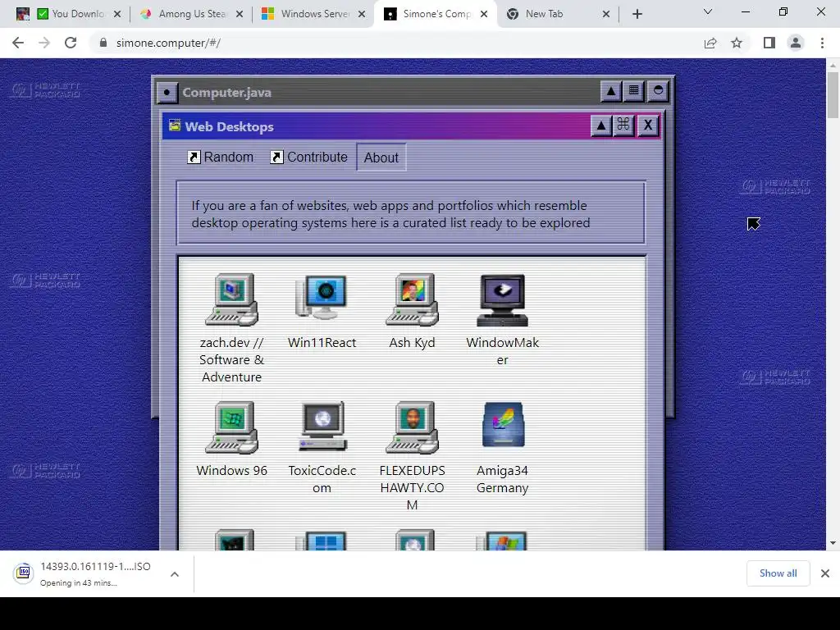This screenshot has height=630, width=840.
Task: Click Show all downloads
Action: (x=778, y=573)
